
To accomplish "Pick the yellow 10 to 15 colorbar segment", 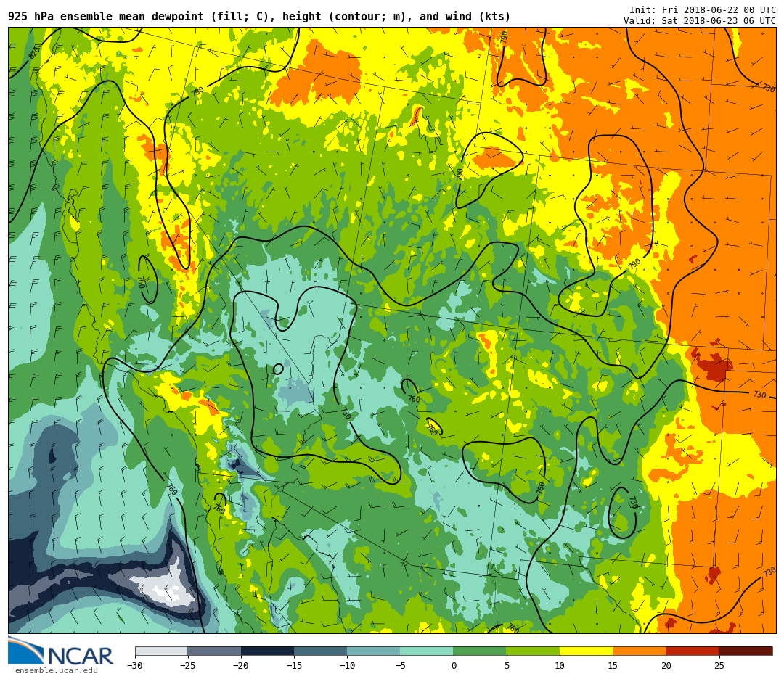I will (x=586, y=651).
